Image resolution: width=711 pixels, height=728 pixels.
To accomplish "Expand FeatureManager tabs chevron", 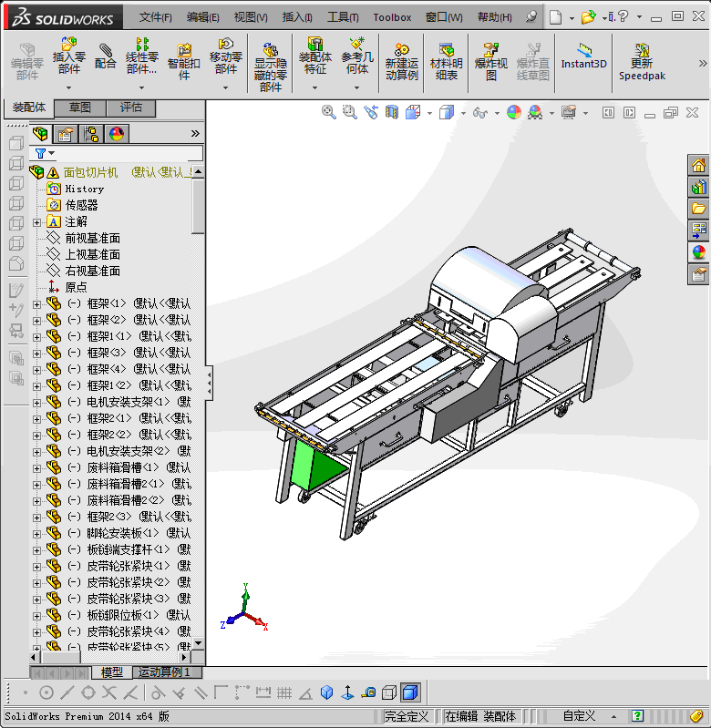I will (x=195, y=134).
